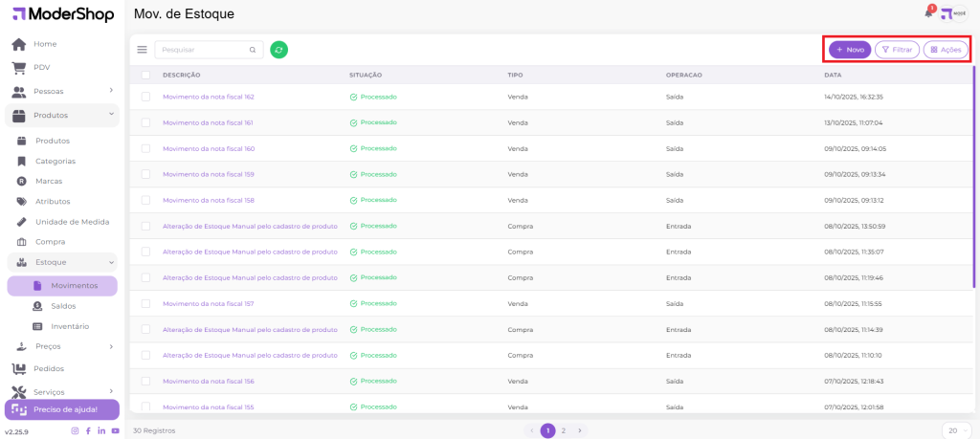The height and width of the screenshot is (439, 980).
Task: Toggle the select-all checkbox in header
Action: click(145, 75)
